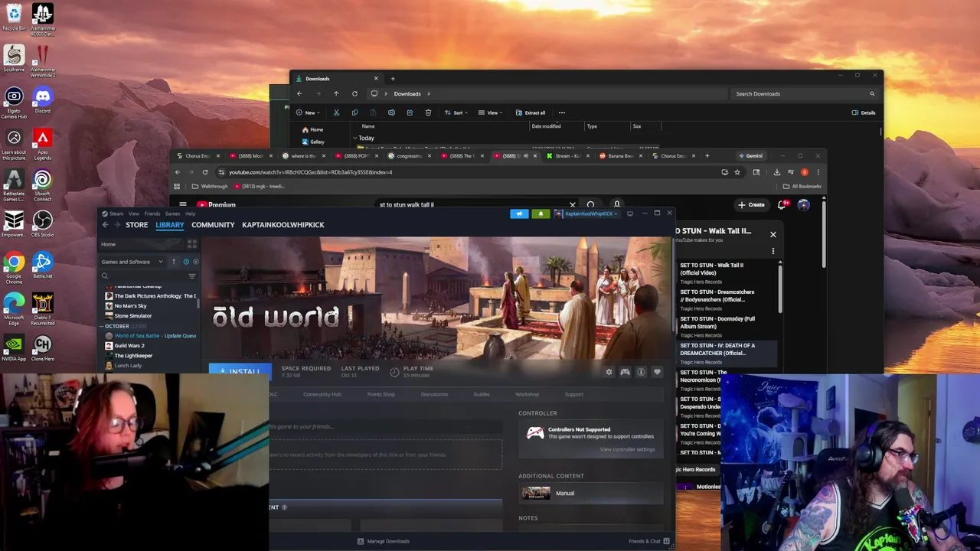
Task: Open YouTube notifications bell
Action: 782,205
